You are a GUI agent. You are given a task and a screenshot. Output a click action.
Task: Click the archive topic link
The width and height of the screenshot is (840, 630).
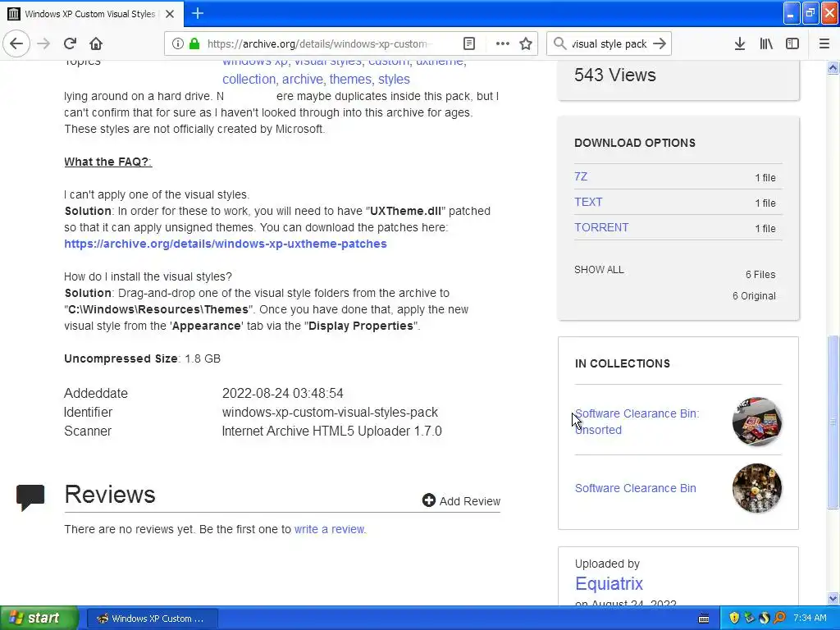(x=302, y=80)
